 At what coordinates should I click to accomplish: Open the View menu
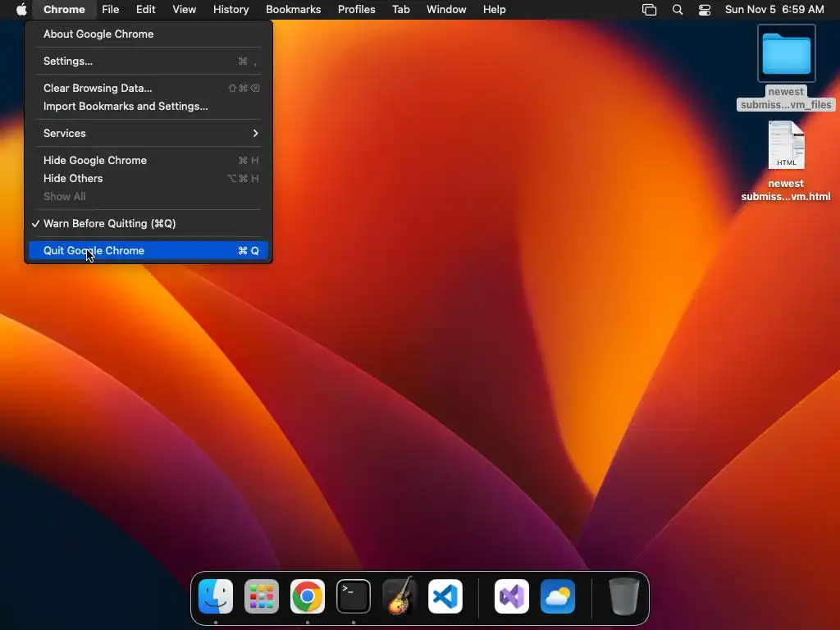tap(185, 10)
